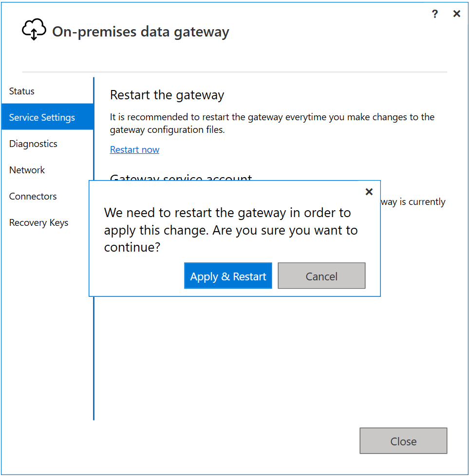Click the gateway configuration files description text
The height and width of the screenshot is (476, 469).
click(x=272, y=123)
